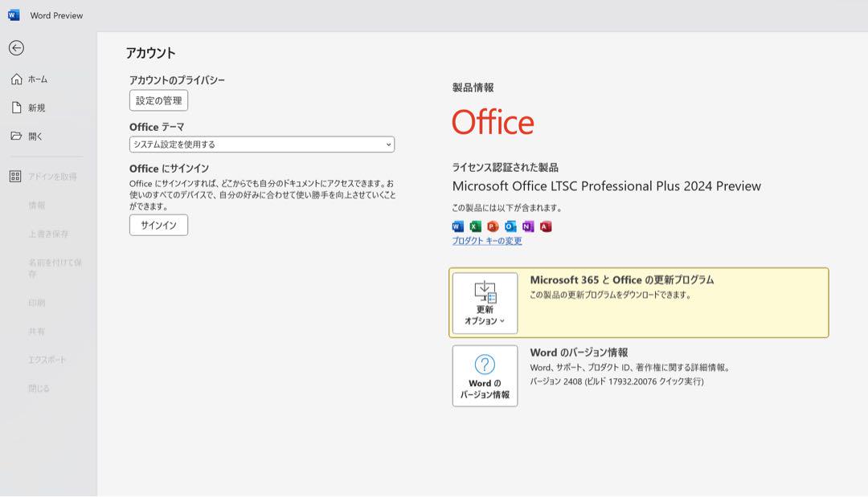Click the new document page icon
This screenshot has height=497, width=868.
click(17, 108)
